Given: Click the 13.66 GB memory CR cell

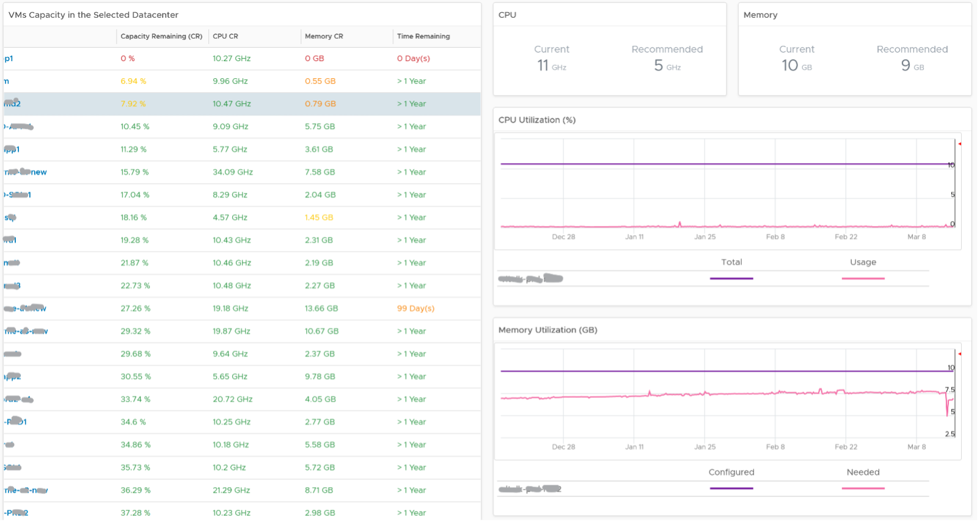Looking at the screenshot, I should click(321, 309).
